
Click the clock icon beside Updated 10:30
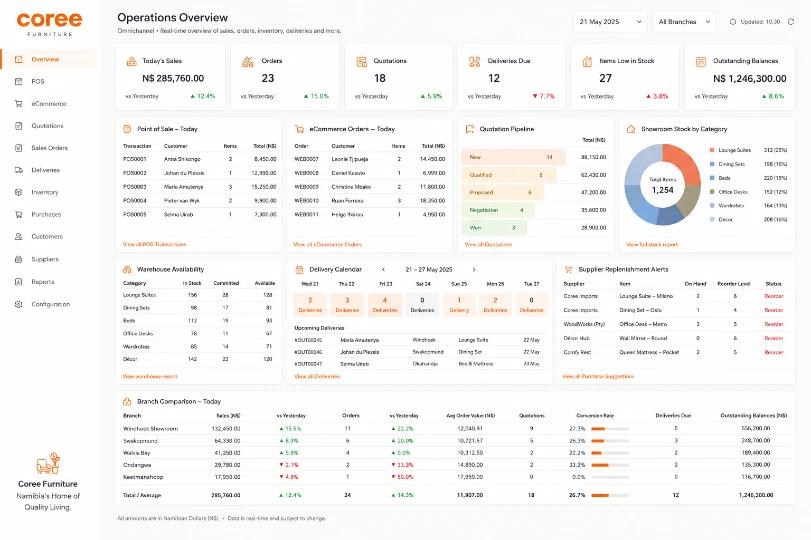[733, 22]
